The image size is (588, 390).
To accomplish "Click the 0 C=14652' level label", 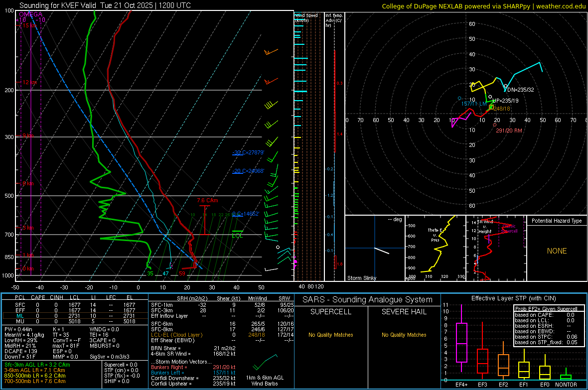I will coord(246,214).
